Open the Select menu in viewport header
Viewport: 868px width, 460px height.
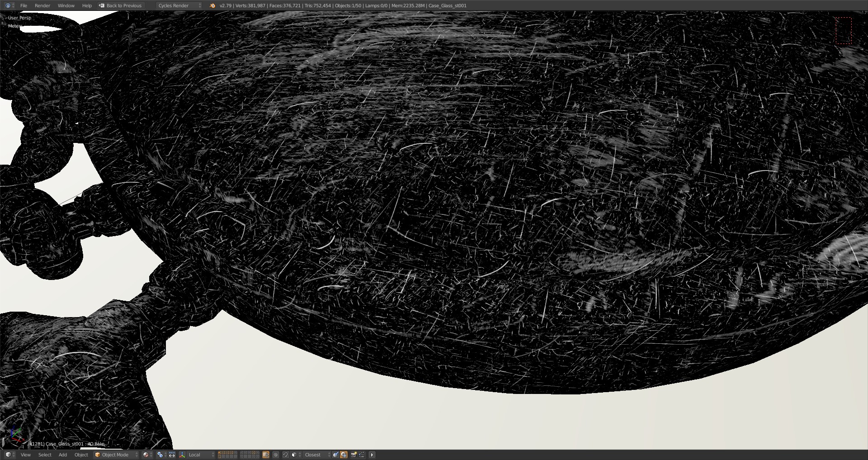[45, 455]
